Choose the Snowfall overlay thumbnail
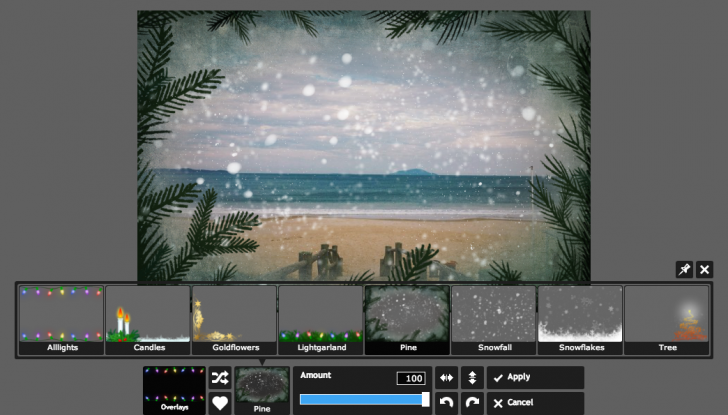The image size is (728, 415). tap(493, 320)
